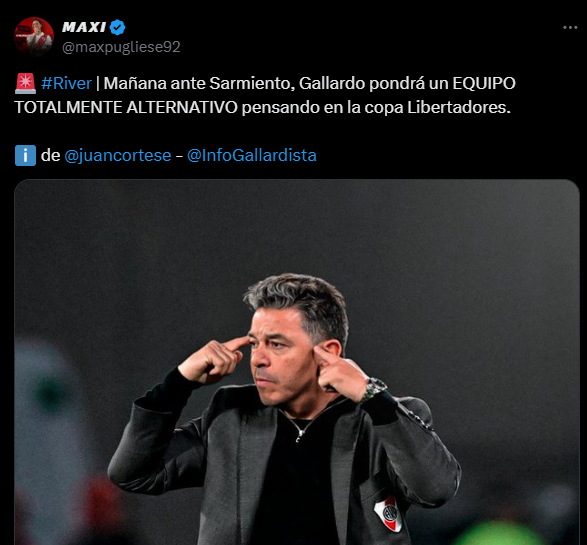The width and height of the screenshot is (587, 545).
Task: Click the blurred green object in photo corner
Action: click(x=500, y=533)
